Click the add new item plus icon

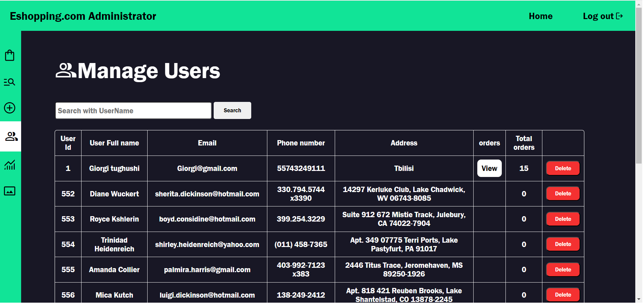tap(10, 108)
